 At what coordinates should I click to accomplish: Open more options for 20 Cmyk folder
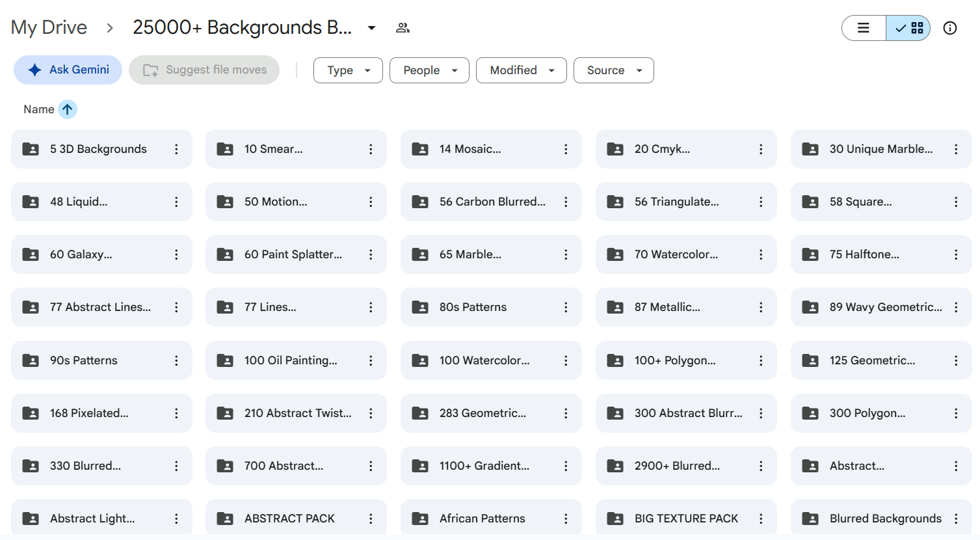pos(761,149)
